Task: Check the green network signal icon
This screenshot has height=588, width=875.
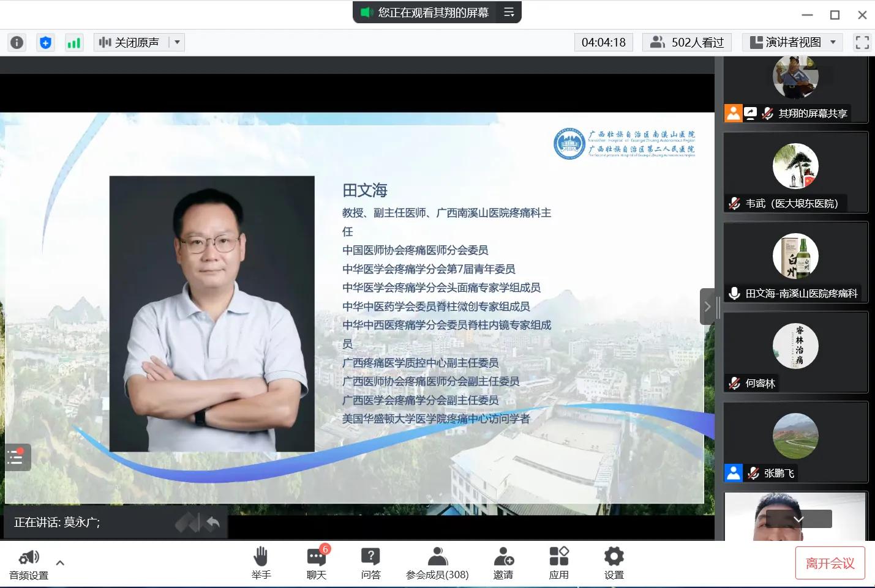Action: point(74,42)
